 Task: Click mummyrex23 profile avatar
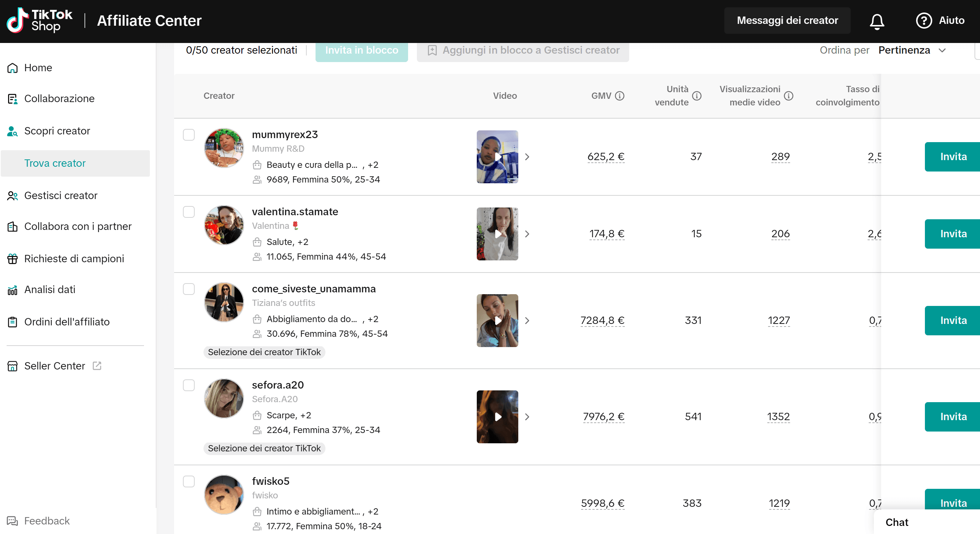pyautogui.click(x=224, y=148)
